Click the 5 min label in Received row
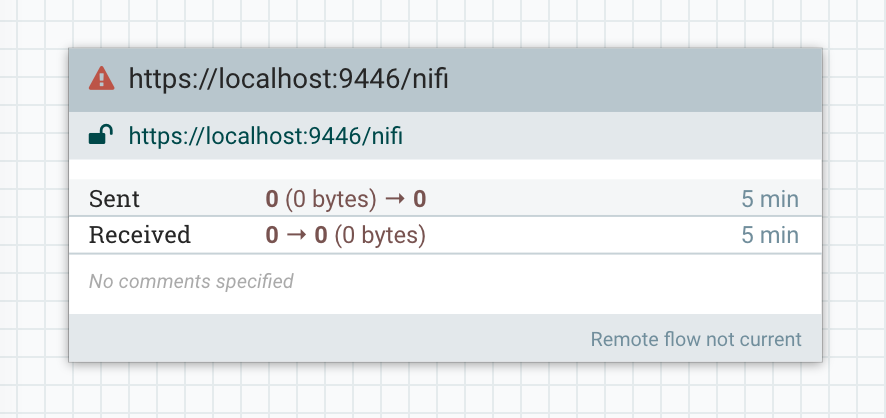 [x=770, y=235]
